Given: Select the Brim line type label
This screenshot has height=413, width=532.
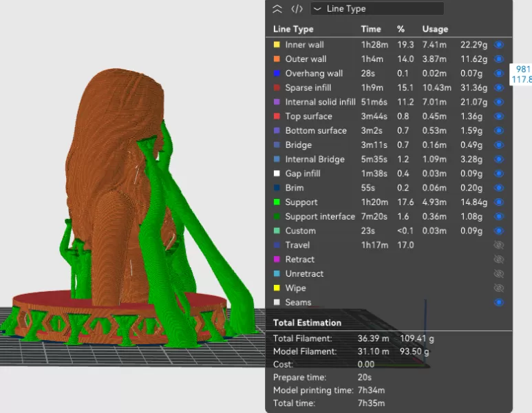Looking at the screenshot, I should point(295,188).
